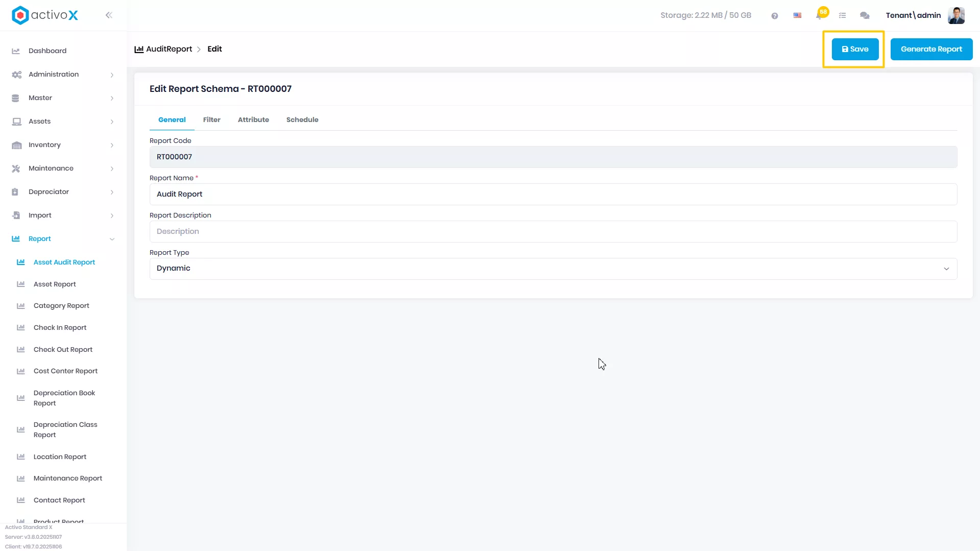Collapse the sidebar with double-chevron icon
The height and width of the screenshot is (551, 980).
click(x=109, y=15)
